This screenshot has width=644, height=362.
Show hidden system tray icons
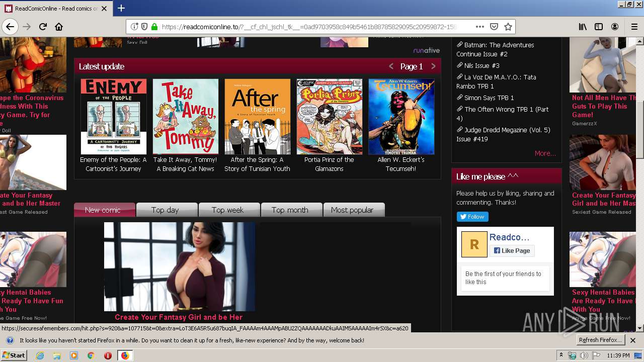[561, 355]
